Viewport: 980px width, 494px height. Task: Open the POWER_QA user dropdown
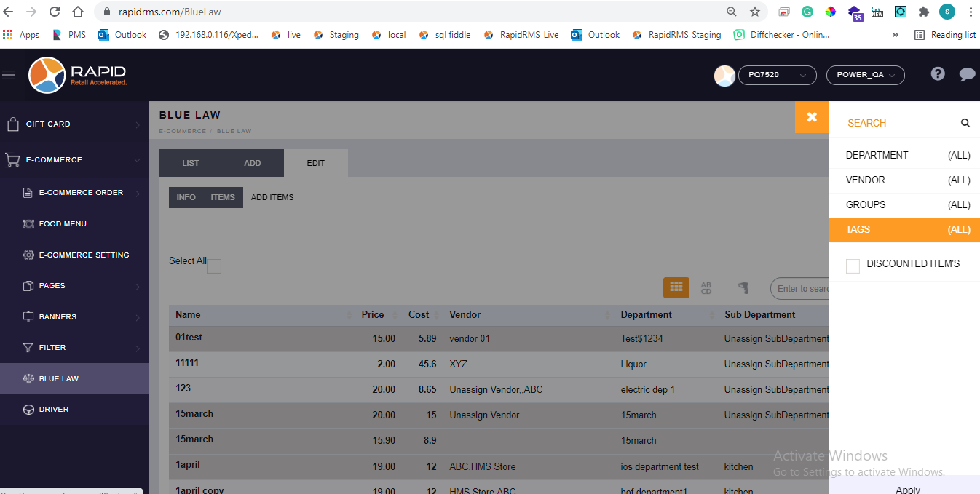click(865, 75)
